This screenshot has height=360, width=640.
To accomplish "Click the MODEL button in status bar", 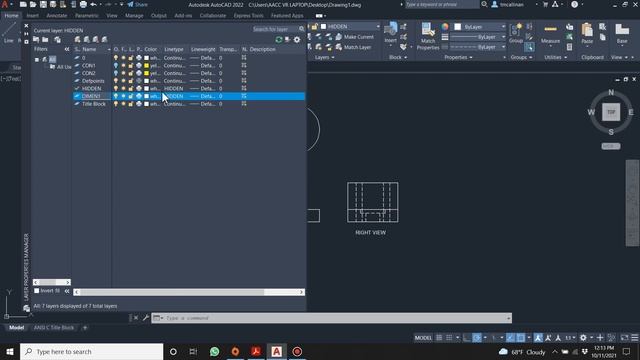I will (423, 338).
